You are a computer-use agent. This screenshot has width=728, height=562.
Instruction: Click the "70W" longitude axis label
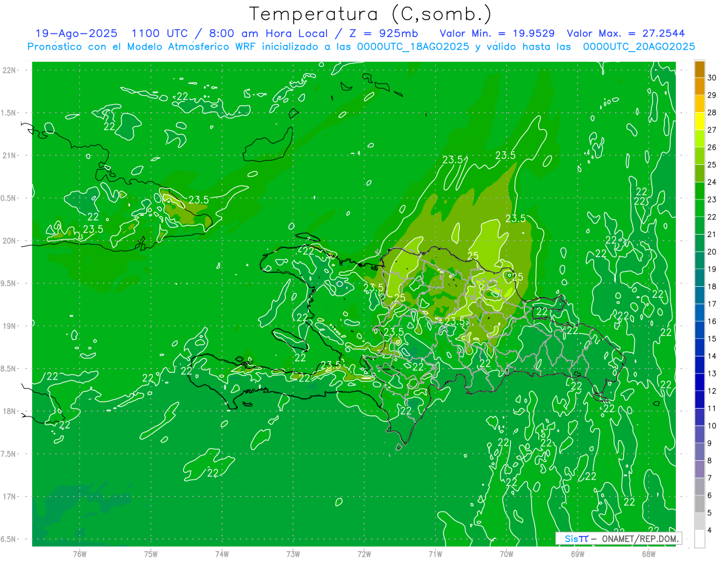point(507,554)
